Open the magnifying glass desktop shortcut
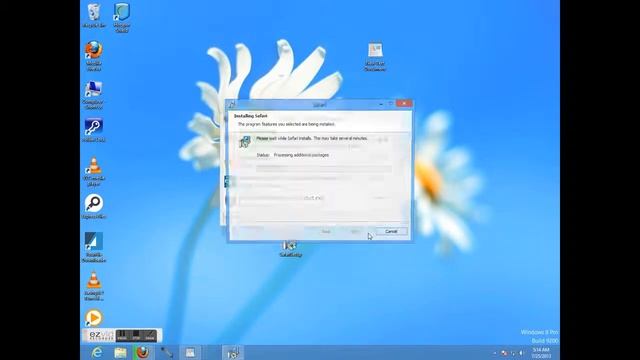 [x=94, y=207]
